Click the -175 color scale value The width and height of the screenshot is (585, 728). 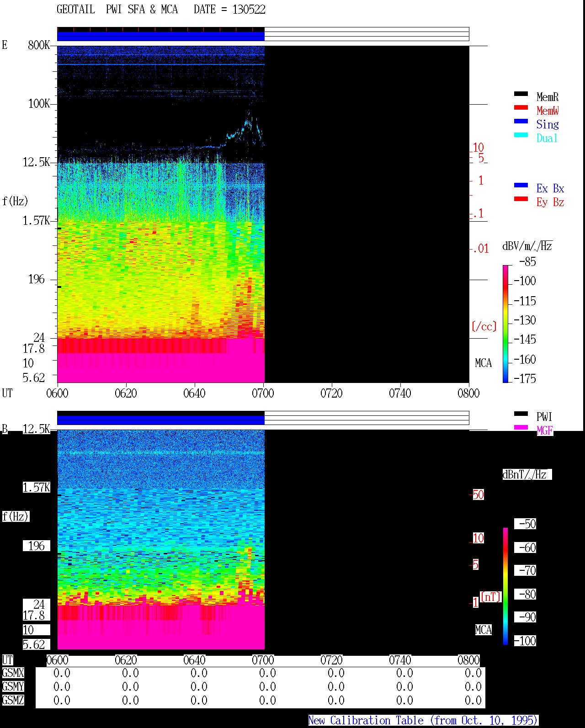click(x=525, y=378)
